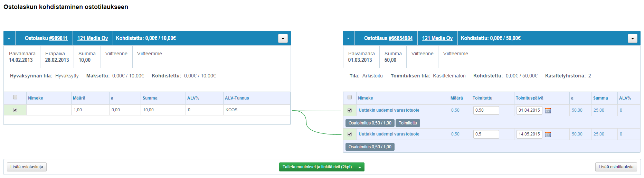Expand the green save button's arrow menu
The height and width of the screenshot is (178, 644).
click(360, 167)
